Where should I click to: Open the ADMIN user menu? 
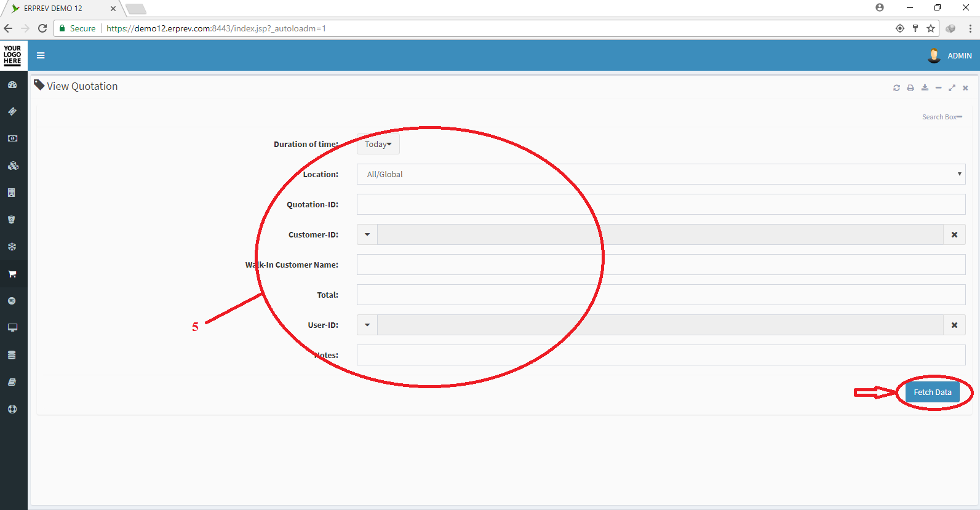(x=950, y=55)
